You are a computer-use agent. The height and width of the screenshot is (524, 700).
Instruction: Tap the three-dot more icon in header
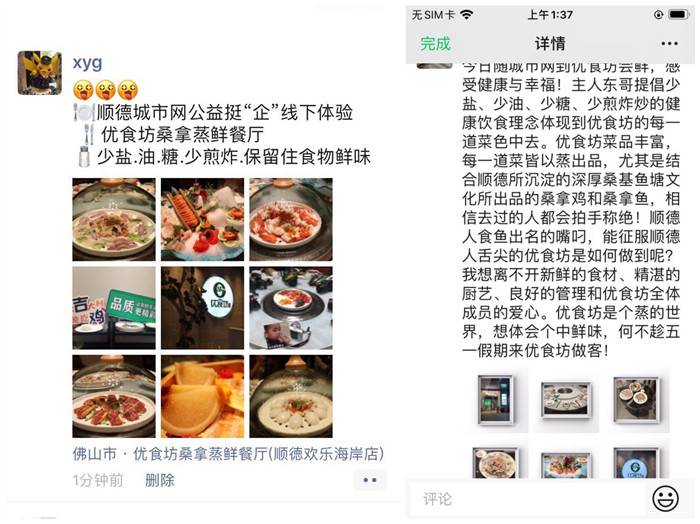click(x=669, y=44)
